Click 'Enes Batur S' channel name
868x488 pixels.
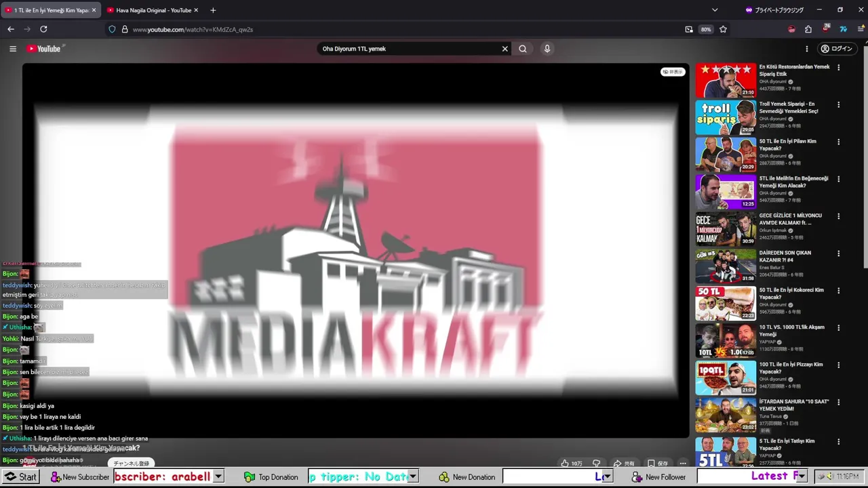coord(772,267)
